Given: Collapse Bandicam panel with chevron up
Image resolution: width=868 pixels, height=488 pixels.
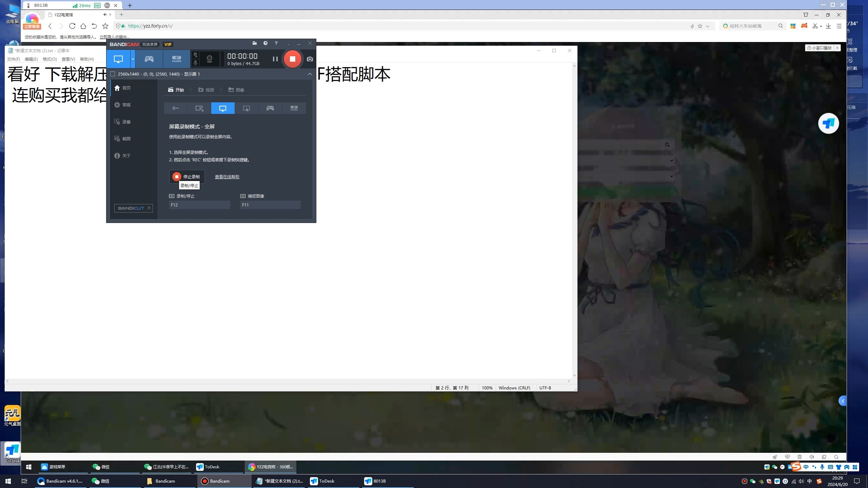Looking at the screenshot, I should tap(310, 74).
